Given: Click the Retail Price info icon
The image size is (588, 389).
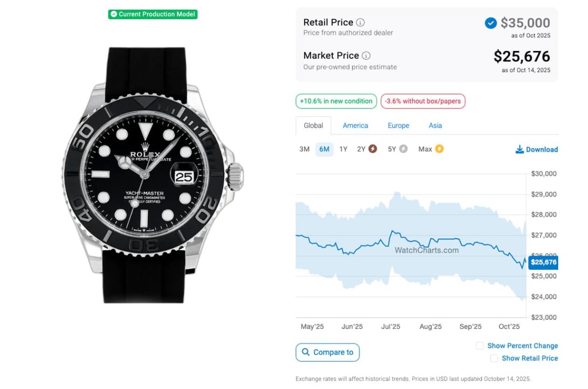Looking at the screenshot, I should 360,23.
